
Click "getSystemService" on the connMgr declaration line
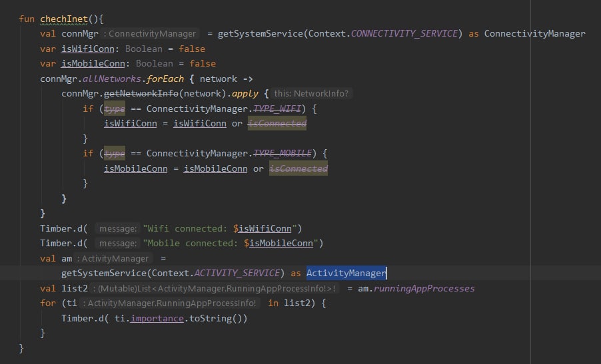pyautogui.click(x=261, y=34)
